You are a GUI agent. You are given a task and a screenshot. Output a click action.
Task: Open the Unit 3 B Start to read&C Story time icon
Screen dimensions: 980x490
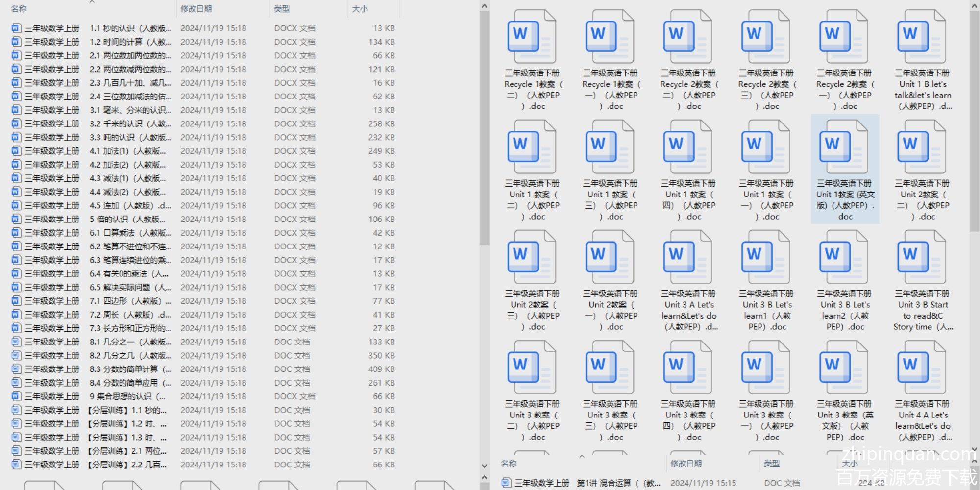pyautogui.click(x=922, y=257)
